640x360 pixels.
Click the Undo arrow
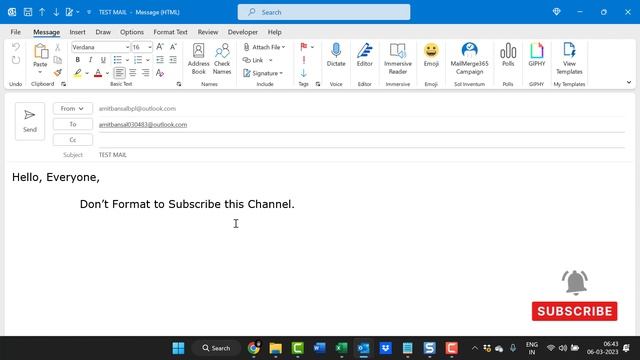[16, 47]
